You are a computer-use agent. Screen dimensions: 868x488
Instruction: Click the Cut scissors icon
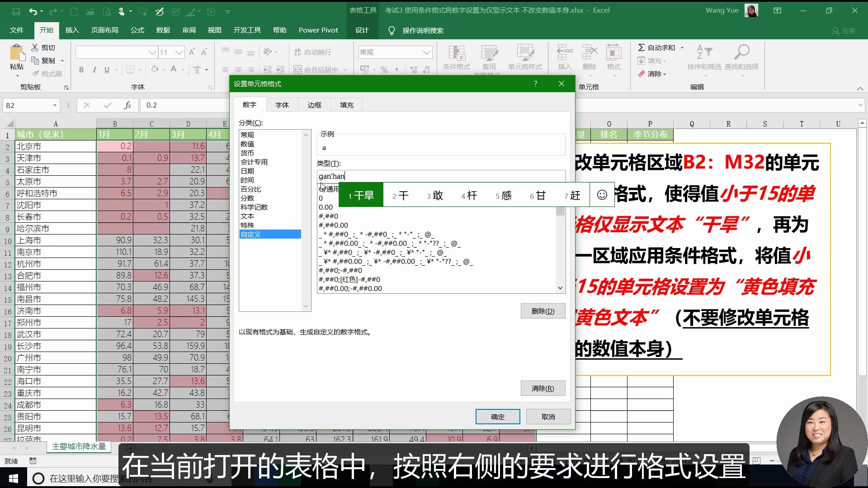pos(35,47)
